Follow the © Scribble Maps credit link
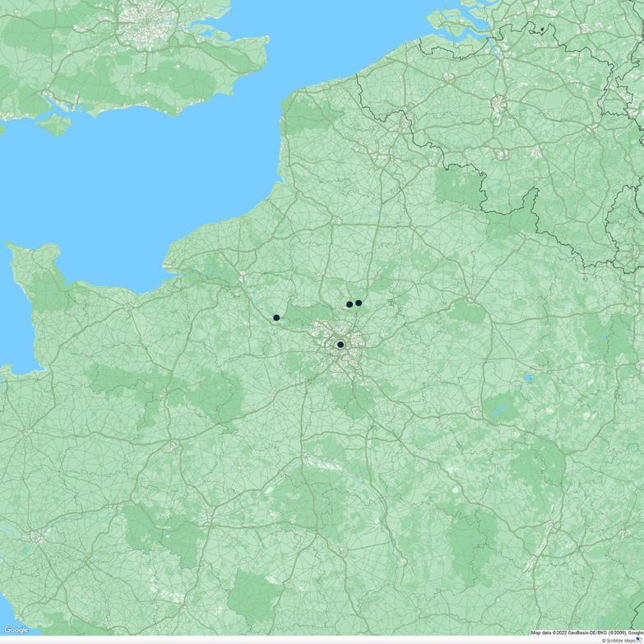The width and height of the screenshot is (644, 644). pyautogui.click(x=619, y=641)
